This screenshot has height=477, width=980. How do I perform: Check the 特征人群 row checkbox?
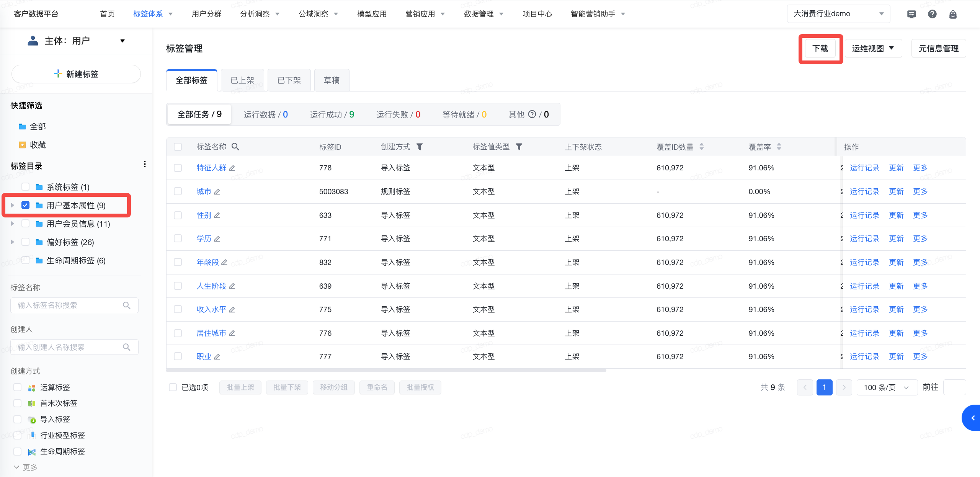pyautogui.click(x=178, y=168)
